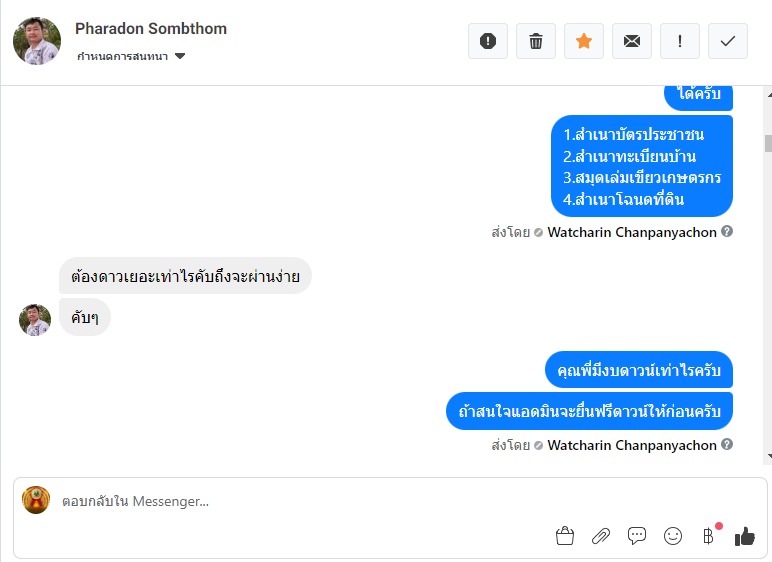Delete conversation using the trash icon
The width and height of the screenshot is (772, 562).
[536, 41]
